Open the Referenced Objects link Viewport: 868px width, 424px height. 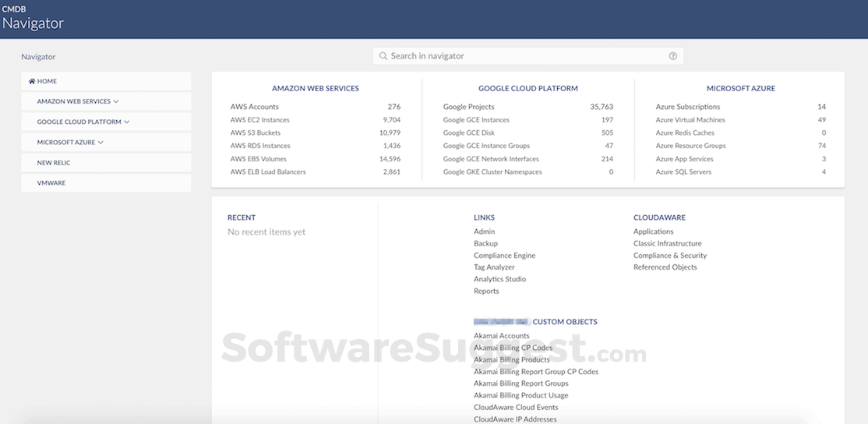click(x=665, y=267)
